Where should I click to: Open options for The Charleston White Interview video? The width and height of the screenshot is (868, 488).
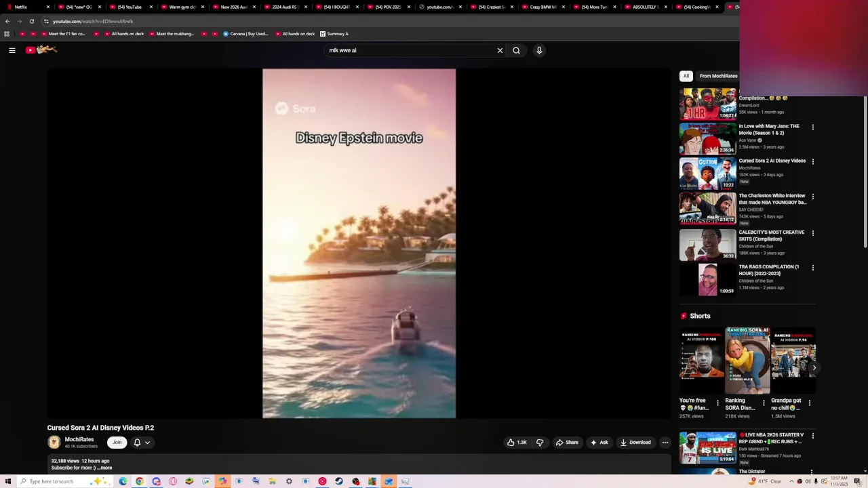(812, 197)
